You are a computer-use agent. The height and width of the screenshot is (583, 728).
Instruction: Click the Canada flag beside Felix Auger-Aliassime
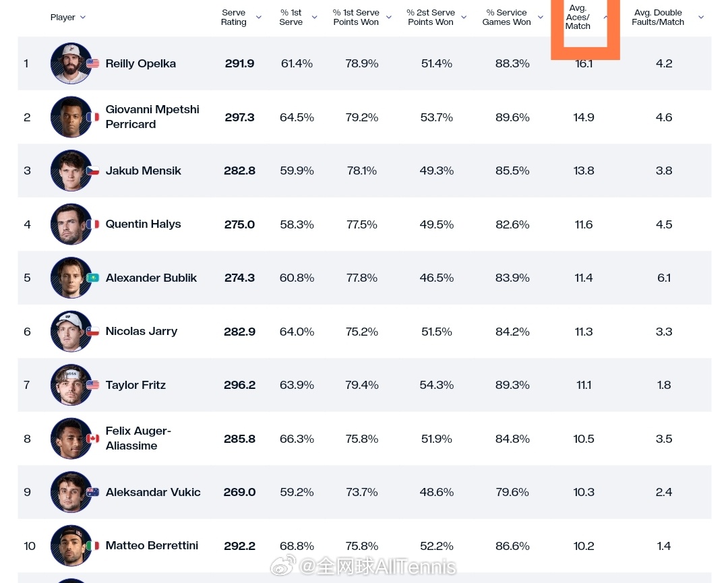(93, 438)
